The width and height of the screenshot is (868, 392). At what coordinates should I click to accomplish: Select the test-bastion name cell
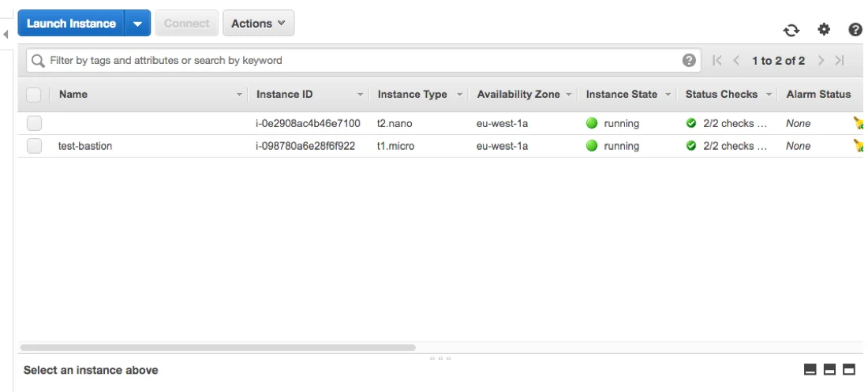[84, 146]
